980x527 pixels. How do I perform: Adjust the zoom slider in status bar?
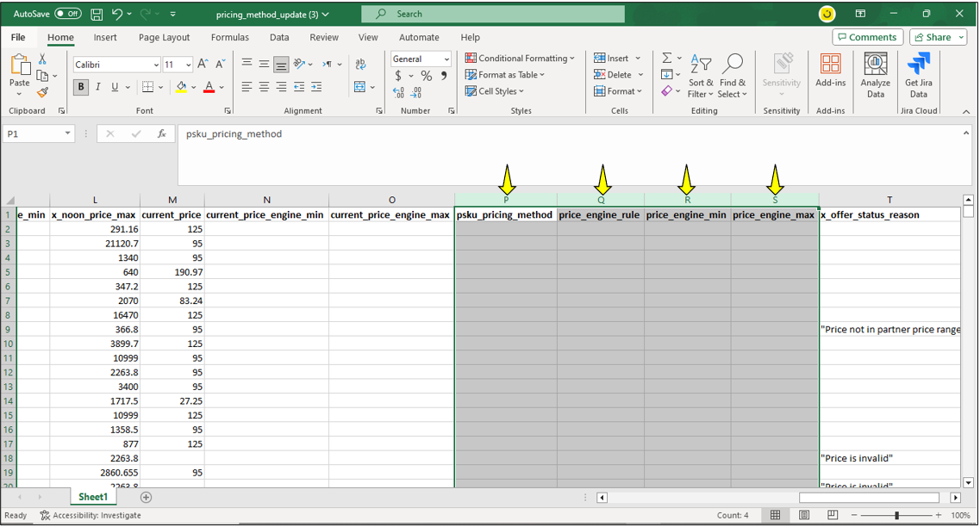pyautogui.click(x=896, y=515)
